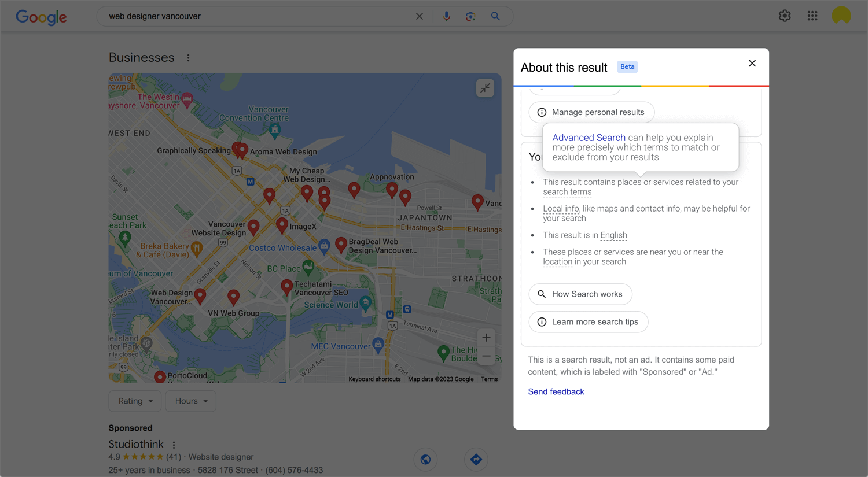Open the Advanced Search link
868x477 pixels.
(x=589, y=138)
